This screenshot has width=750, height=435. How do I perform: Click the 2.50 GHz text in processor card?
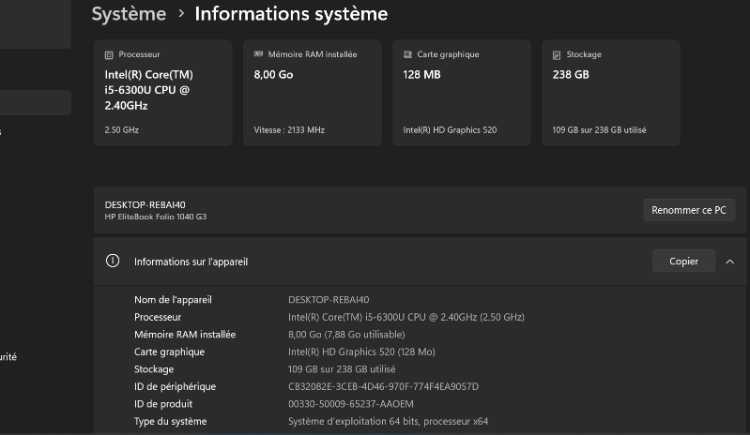coord(121,130)
